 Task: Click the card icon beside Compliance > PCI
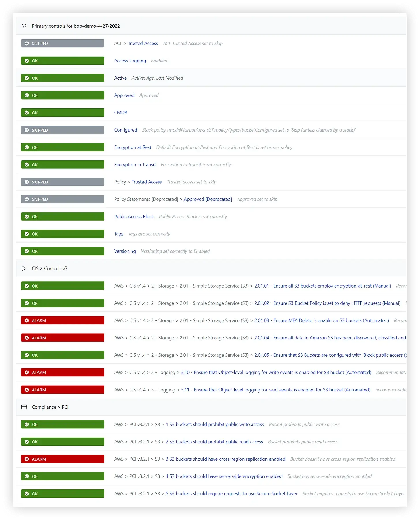(24, 407)
